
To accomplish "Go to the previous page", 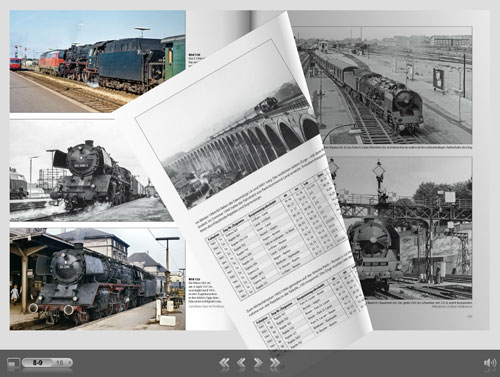I will (x=241, y=362).
